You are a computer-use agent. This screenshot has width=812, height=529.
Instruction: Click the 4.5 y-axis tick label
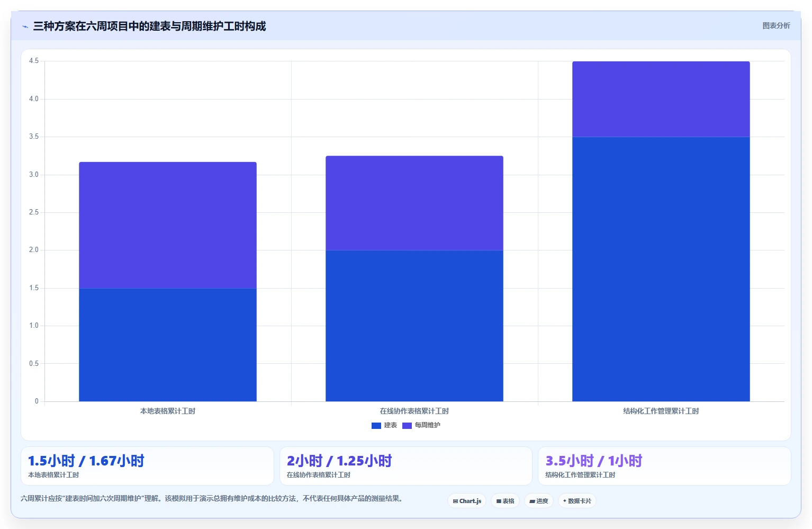point(34,61)
